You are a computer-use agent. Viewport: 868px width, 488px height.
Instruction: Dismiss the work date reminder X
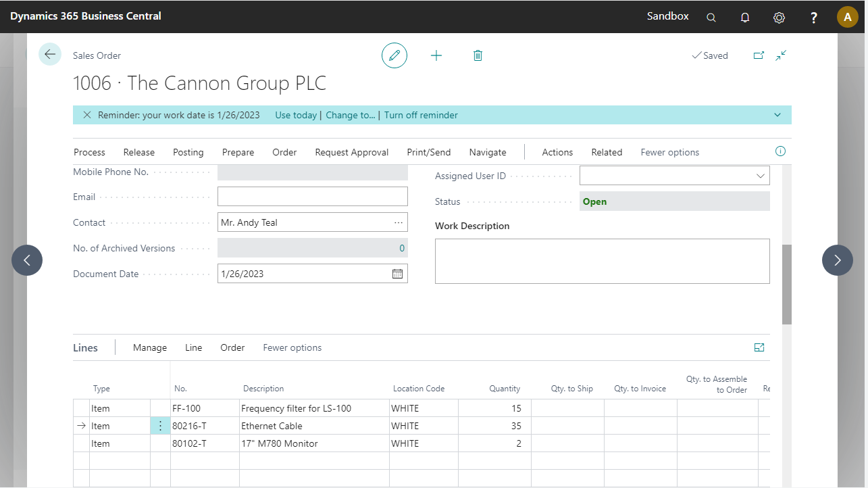[87, 115]
